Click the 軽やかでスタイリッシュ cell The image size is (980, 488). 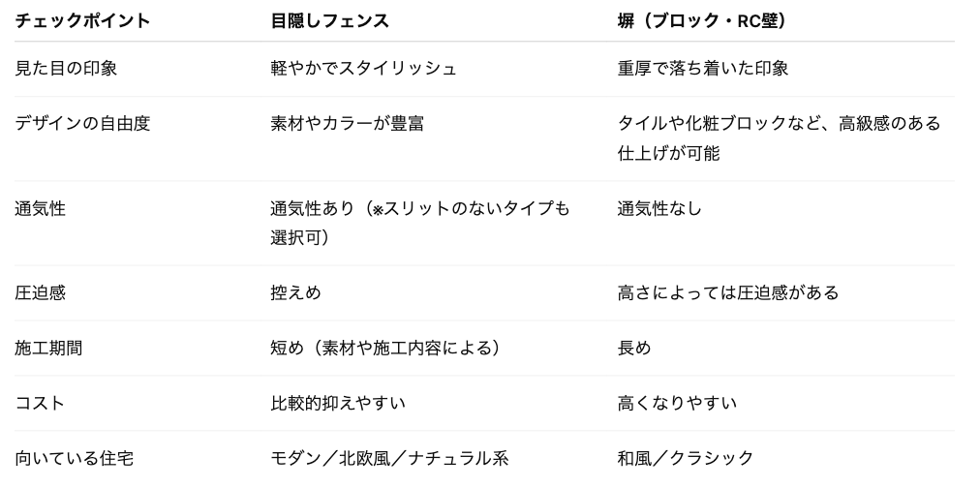pyautogui.click(x=364, y=68)
